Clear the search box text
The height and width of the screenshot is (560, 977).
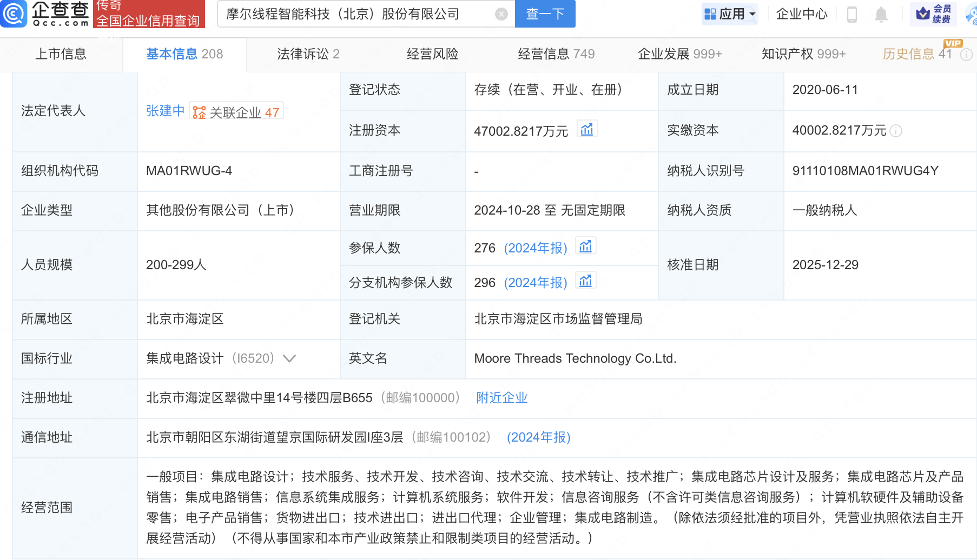click(x=501, y=14)
